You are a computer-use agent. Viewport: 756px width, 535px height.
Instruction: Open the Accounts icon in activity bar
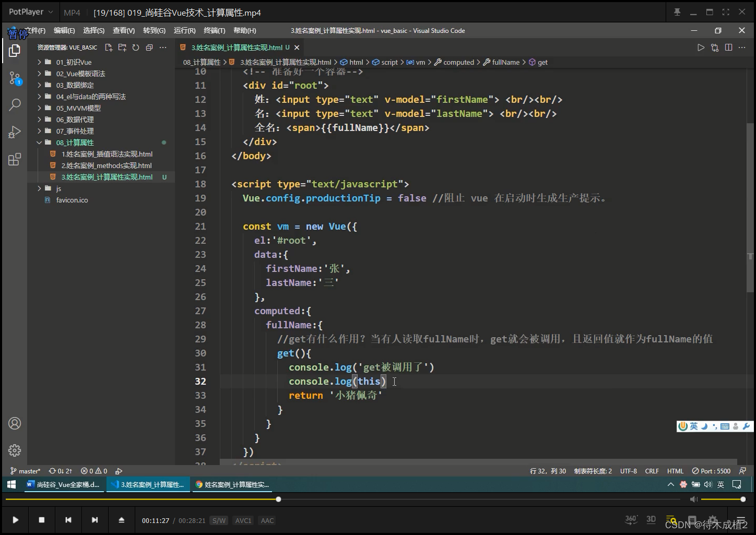point(15,423)
